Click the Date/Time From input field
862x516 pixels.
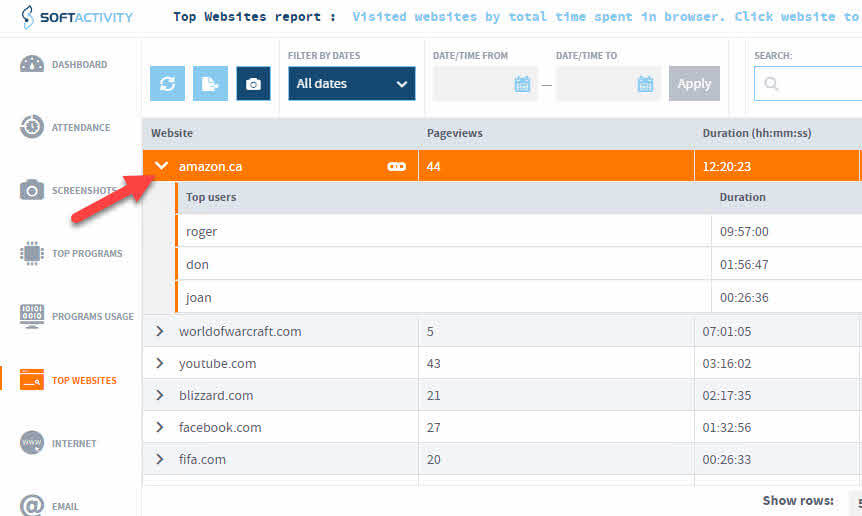[485, 84]
